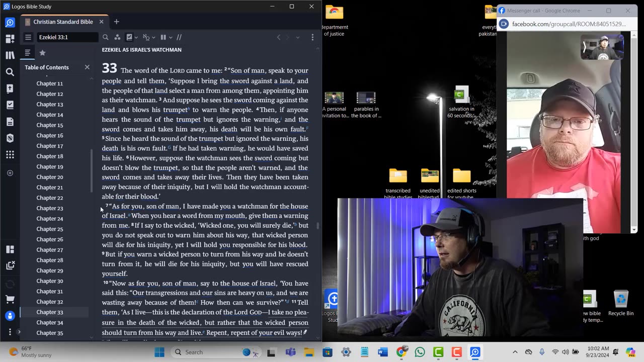Toggle the contents outline tab
Image resolution: width=644 pixels, height=362 pixels.
pyautogui.click(x=28, y=53)
